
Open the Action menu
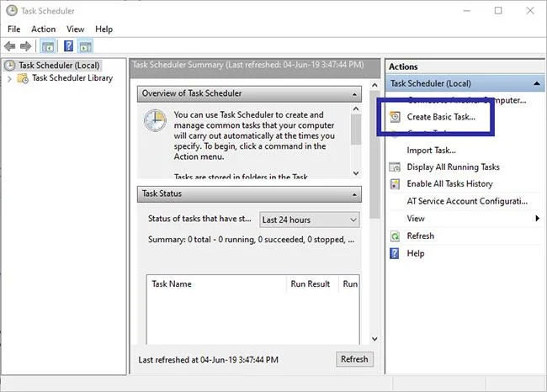pyautogui.click(x=43, y=29)
